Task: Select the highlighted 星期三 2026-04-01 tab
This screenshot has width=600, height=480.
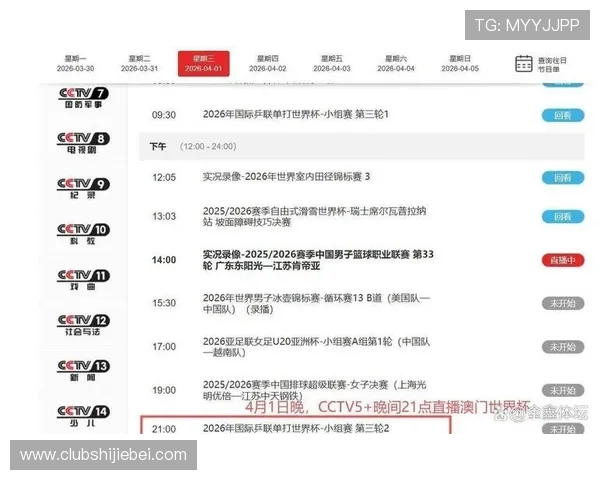Action: (204, 64)
